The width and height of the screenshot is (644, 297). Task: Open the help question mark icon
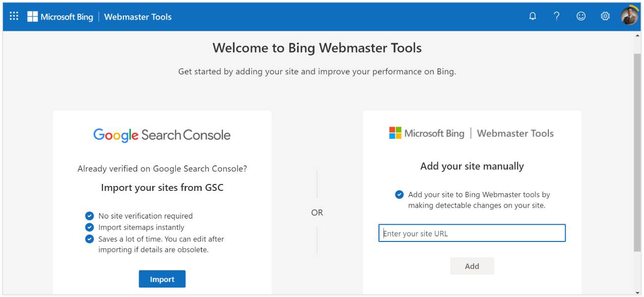coord(557,16)
